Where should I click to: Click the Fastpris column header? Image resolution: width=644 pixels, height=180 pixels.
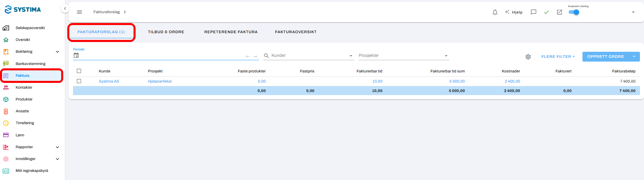pos(307,71)
